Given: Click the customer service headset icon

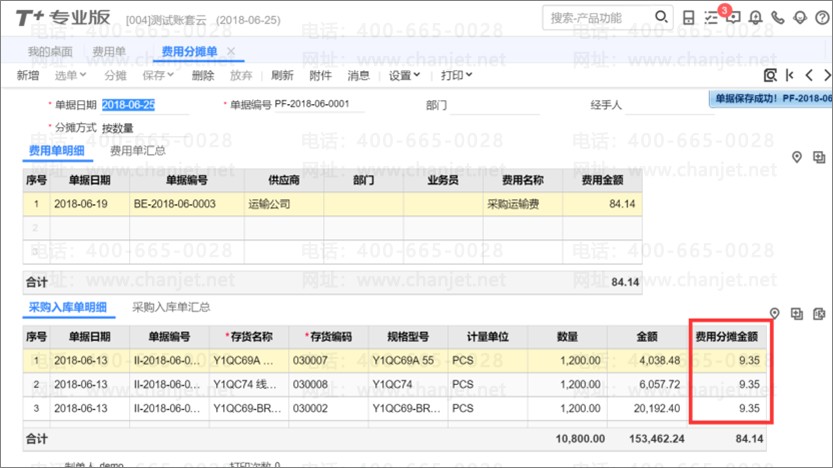Looking at the screenshot, I should coord(800,18).
